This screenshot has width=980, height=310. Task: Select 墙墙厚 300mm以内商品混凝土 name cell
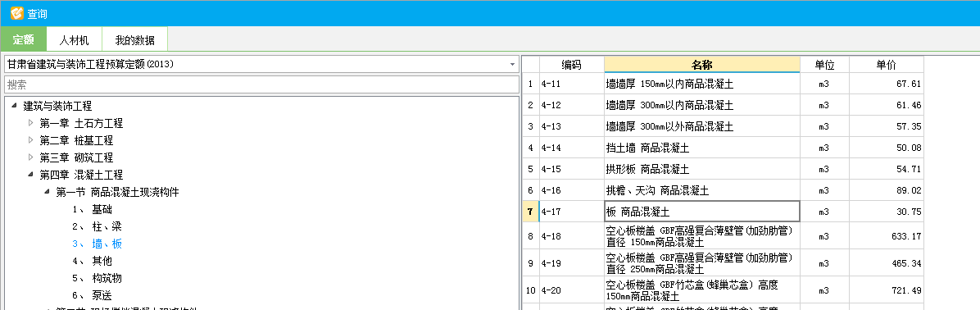pos(702,105)
